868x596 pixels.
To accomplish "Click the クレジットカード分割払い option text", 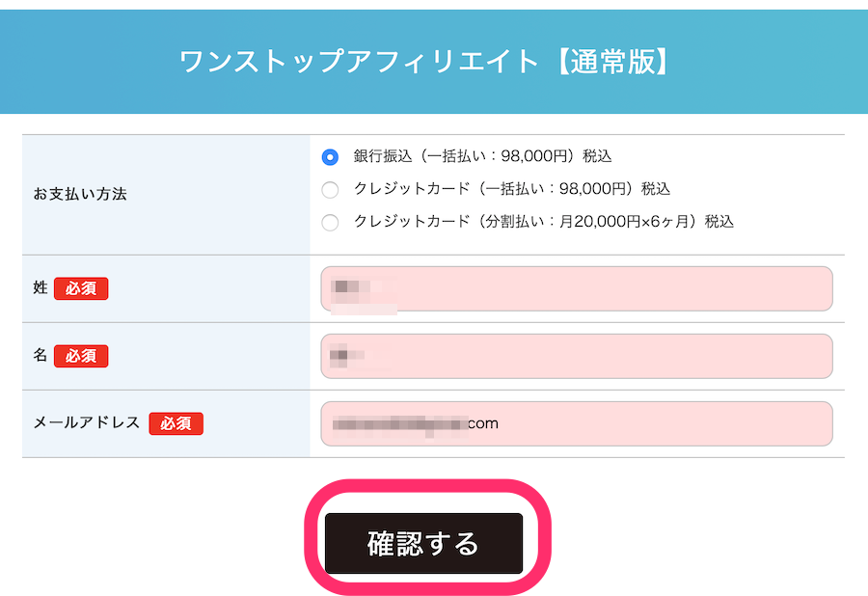I will (526, 222).
